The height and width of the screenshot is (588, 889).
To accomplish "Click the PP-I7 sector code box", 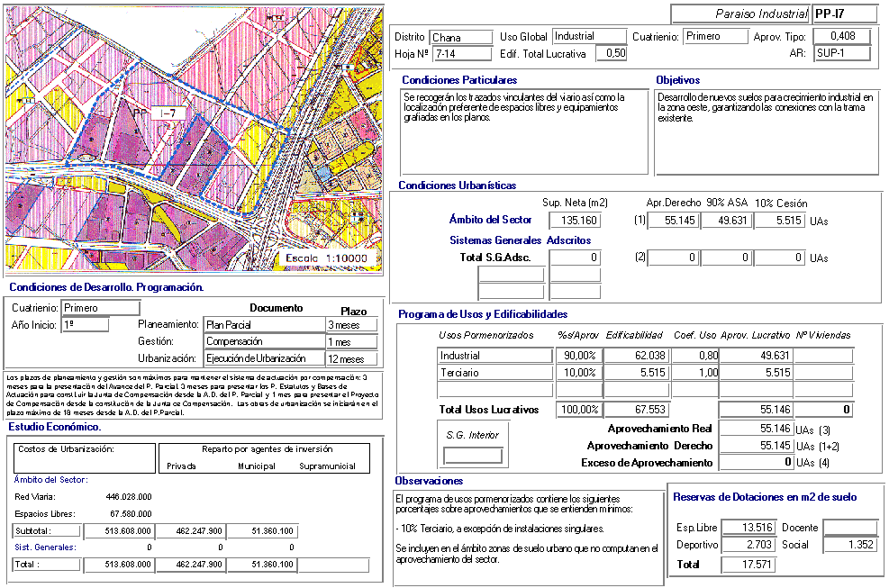I will click(x=842, y=14).
